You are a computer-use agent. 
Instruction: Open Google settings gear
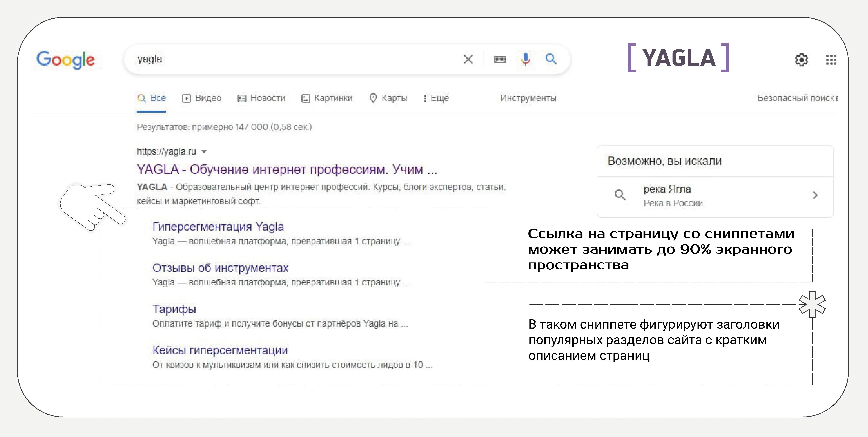[x=801, y=60]
